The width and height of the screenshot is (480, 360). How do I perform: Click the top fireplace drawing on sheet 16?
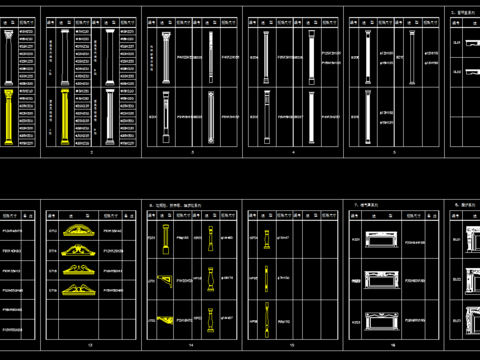pos(382,240)
